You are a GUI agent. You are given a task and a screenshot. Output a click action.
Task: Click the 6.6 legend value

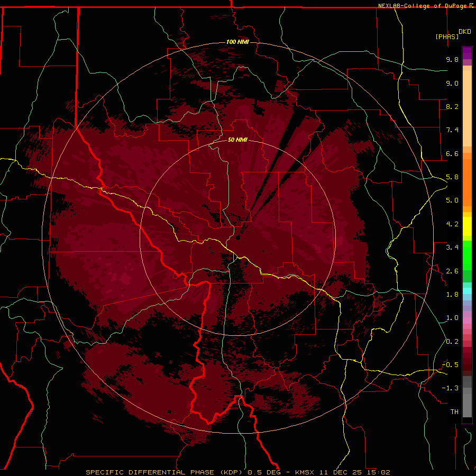tap(452, 153)
